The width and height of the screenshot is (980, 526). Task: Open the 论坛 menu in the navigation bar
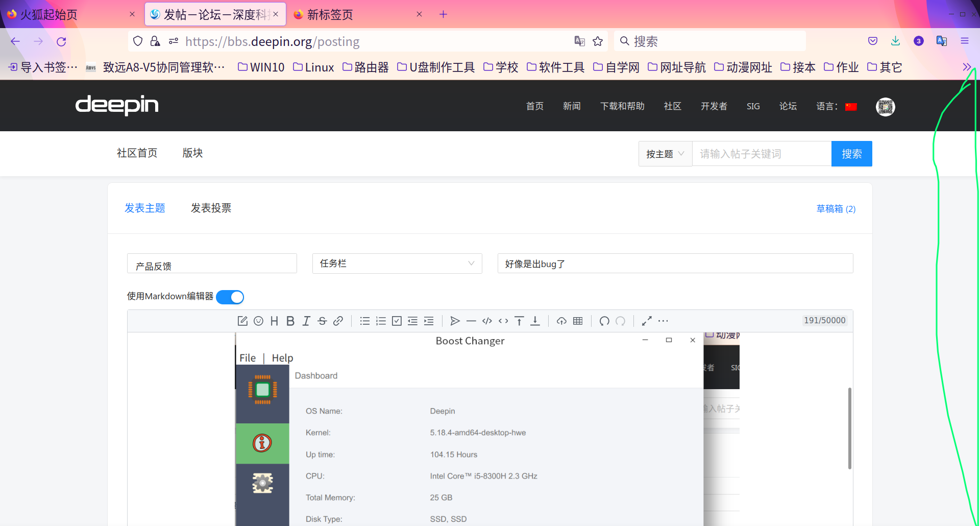(x=788, y=106)
